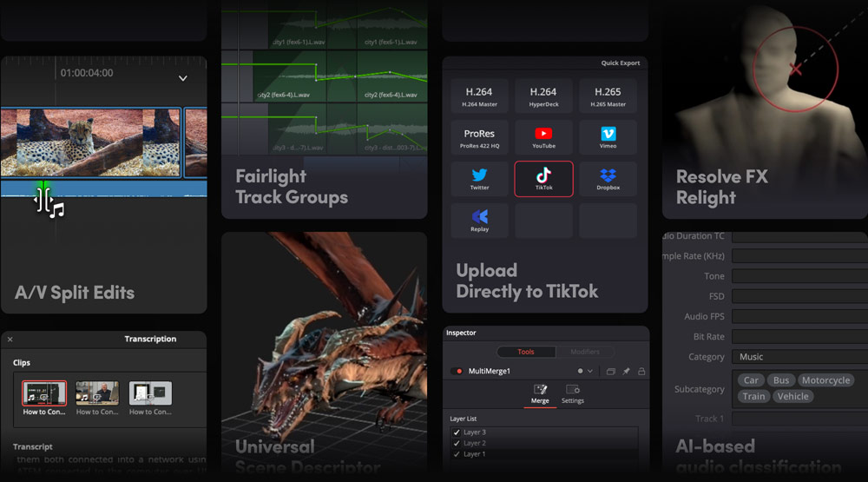Select the second How to Con... clip thumbnail

tap(97, 394)
